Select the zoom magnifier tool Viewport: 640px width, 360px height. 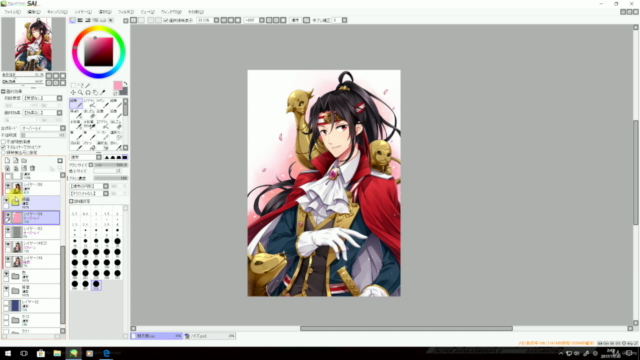tap(80, 93)
